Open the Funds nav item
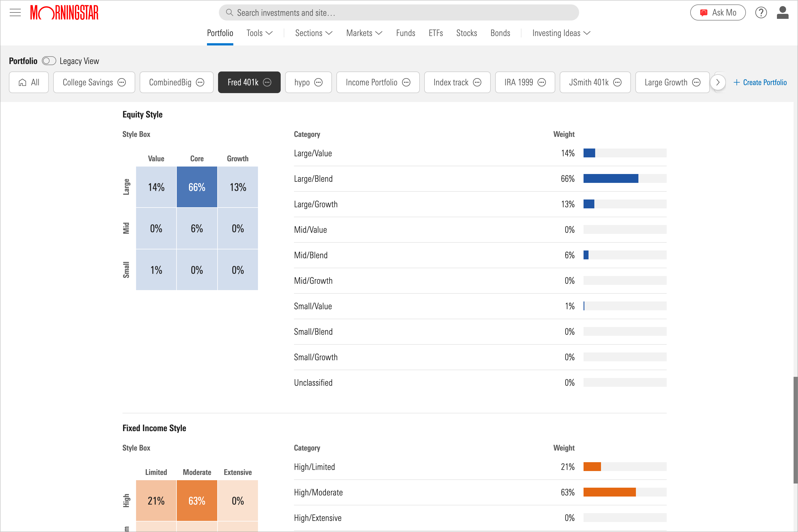The width and height of the screenshot is (798, 532). tap(405, 33)
